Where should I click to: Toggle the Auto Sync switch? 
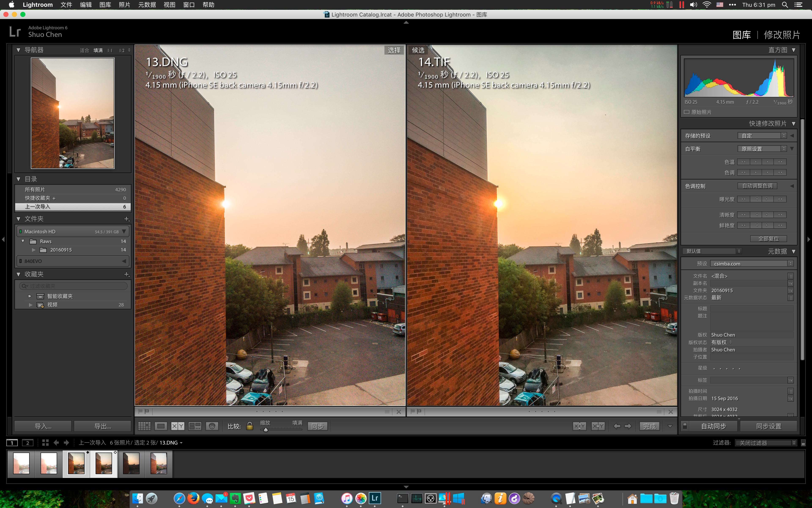[x=685, y=426]
